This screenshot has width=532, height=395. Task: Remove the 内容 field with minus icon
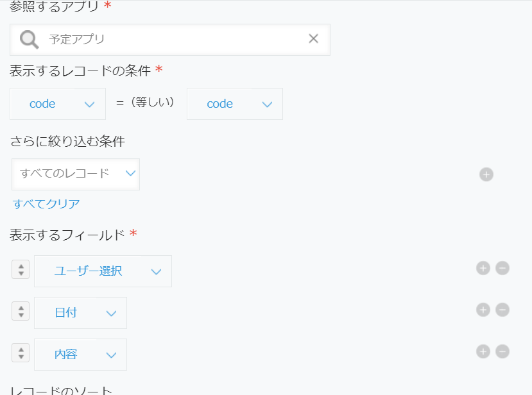coord(502,351)
